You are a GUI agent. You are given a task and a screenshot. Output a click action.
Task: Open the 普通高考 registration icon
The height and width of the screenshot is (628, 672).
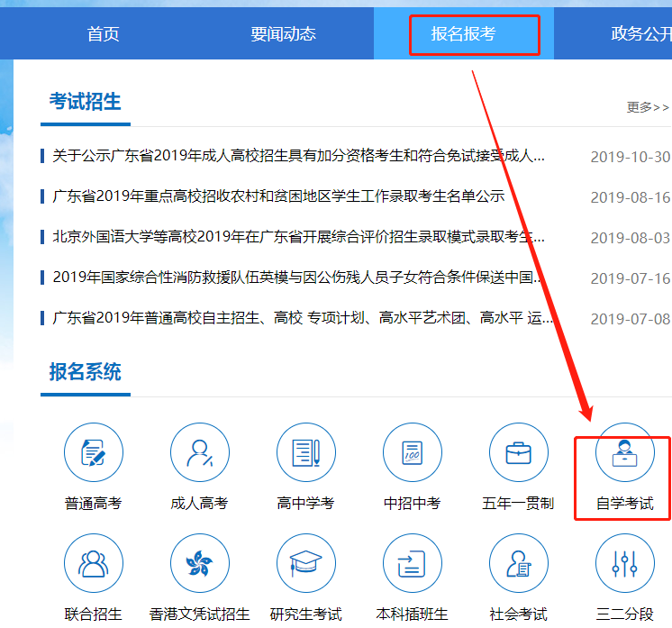(x=94, y=452)
